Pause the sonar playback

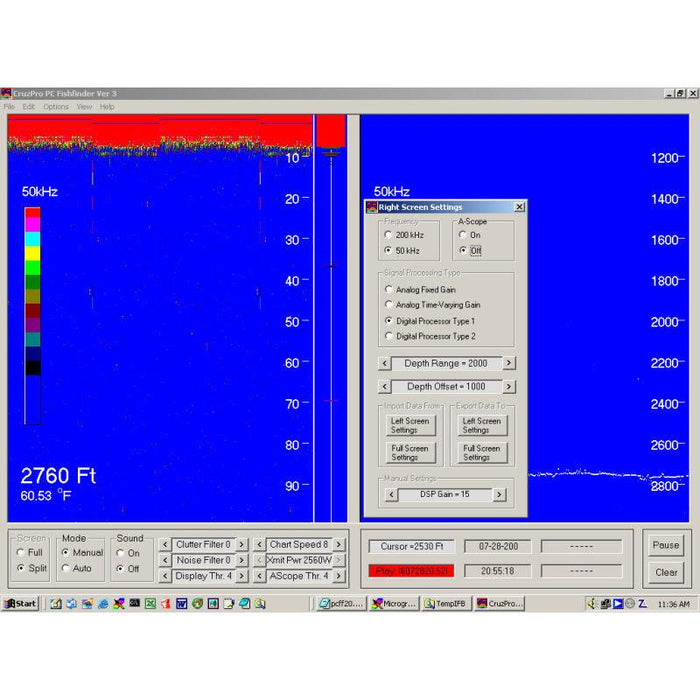[x=666, y=545]
